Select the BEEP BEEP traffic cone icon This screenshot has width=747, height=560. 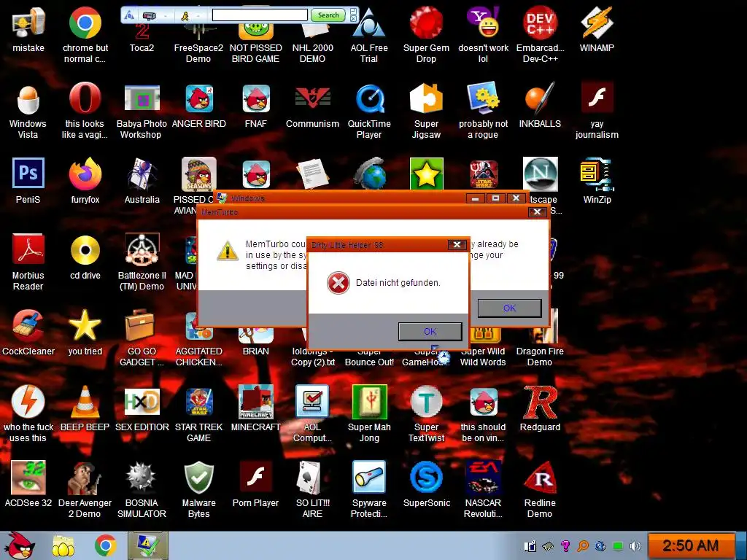tap(85, 408)
